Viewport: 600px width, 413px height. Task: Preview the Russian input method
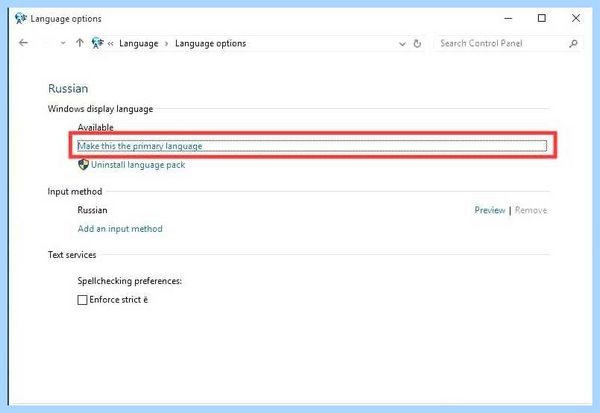click(490, 210)
